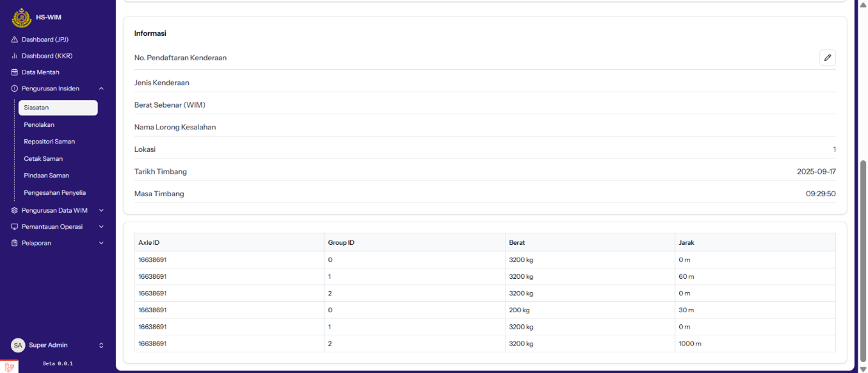868x373 pixels.
Task: Click the HS-WIM crest logo
Action: (x=21, y=18)
